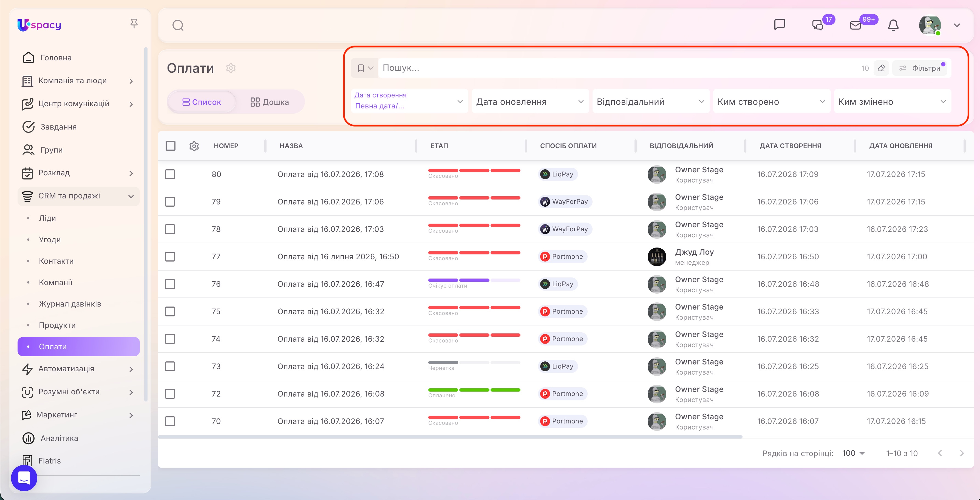This screenshot has width=980, height=500.
Task: Open global search magnifier icon
Action: pos(178,26)
